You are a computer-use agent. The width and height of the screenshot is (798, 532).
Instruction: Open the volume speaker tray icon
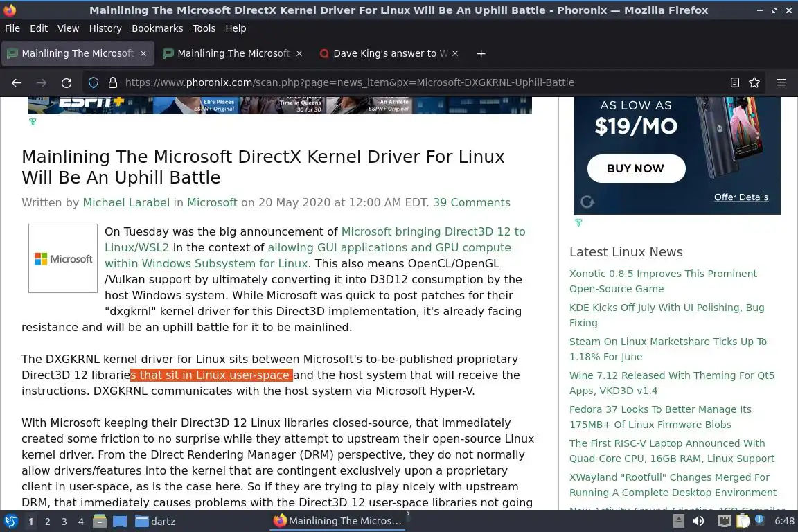(x=699, y=521)
